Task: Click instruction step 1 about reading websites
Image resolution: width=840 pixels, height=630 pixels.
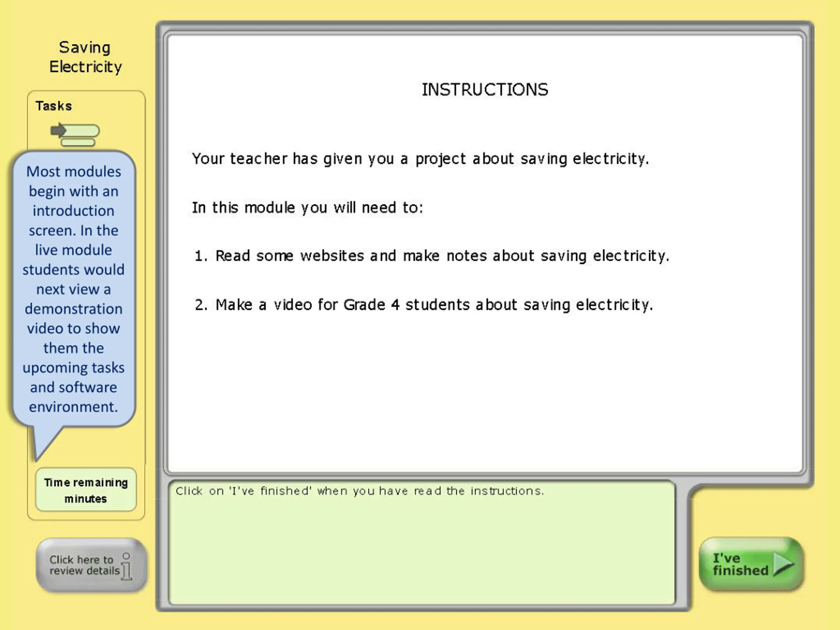Action: coord(432,256)
